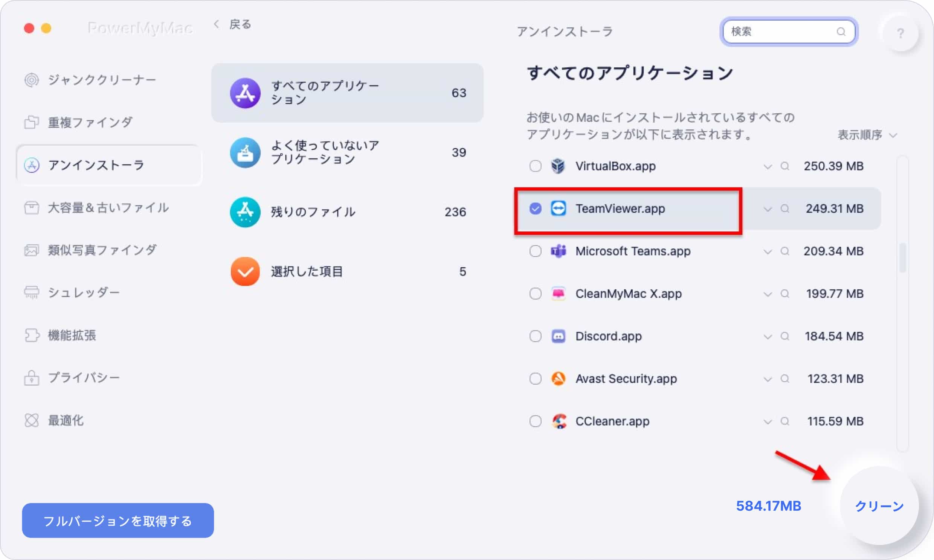Image resolution: width=934 pixels, height=560 pixels.
Task: Click the Junk Cleaner sidebar icon
Action: (32, 80)
